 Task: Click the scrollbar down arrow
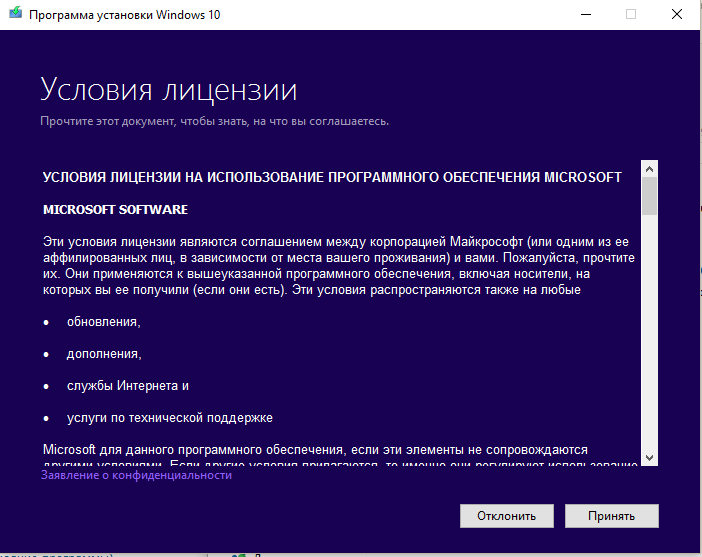[649, 458]
